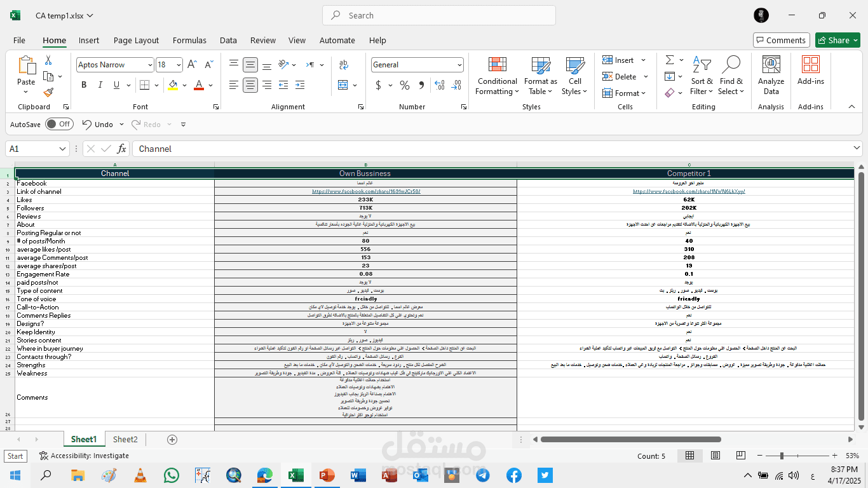
Task: Click the Search box
Action: tap(439, 15)
